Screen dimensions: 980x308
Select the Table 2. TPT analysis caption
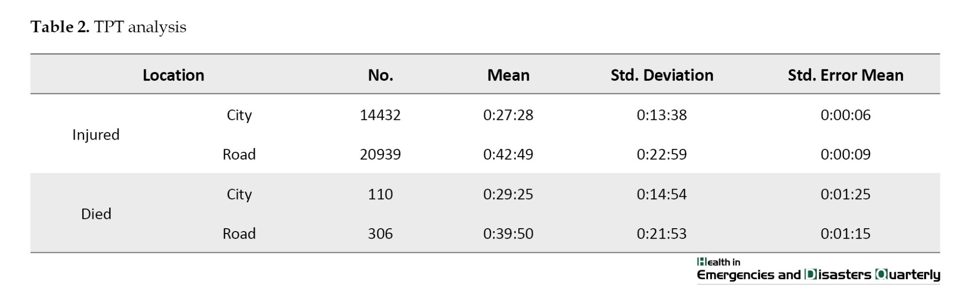[108, 27]
